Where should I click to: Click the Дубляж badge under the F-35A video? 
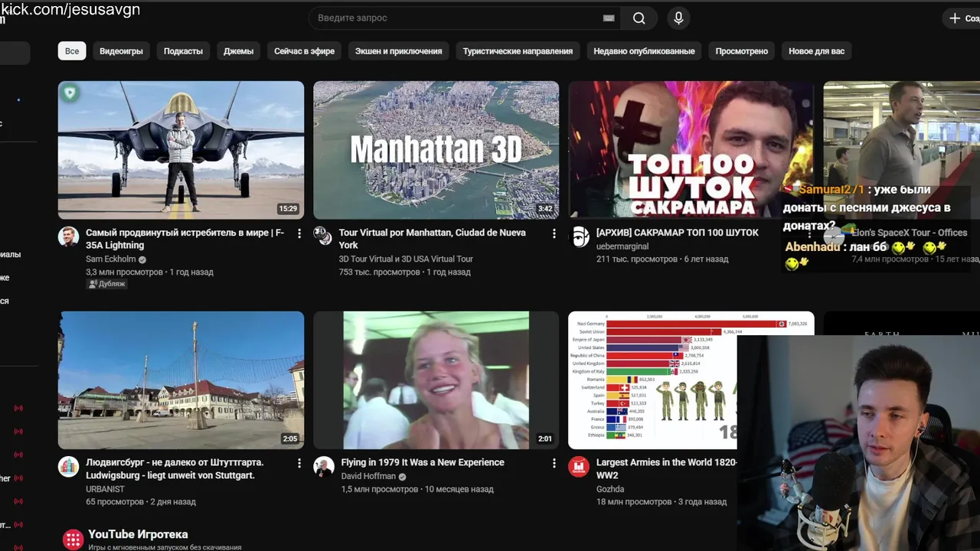coord(106,284)
